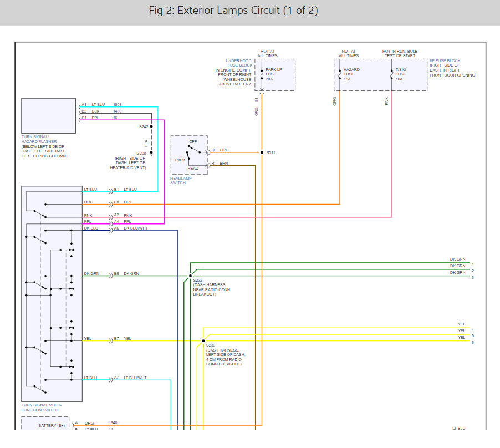This screenshot has width=500, height=448.
Task: Click the G200 ground symbol
Action: point(151,154)
